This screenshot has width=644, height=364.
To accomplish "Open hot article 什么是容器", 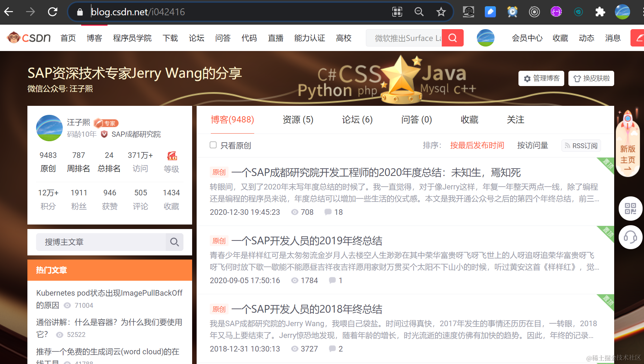I will pos(109,328).
